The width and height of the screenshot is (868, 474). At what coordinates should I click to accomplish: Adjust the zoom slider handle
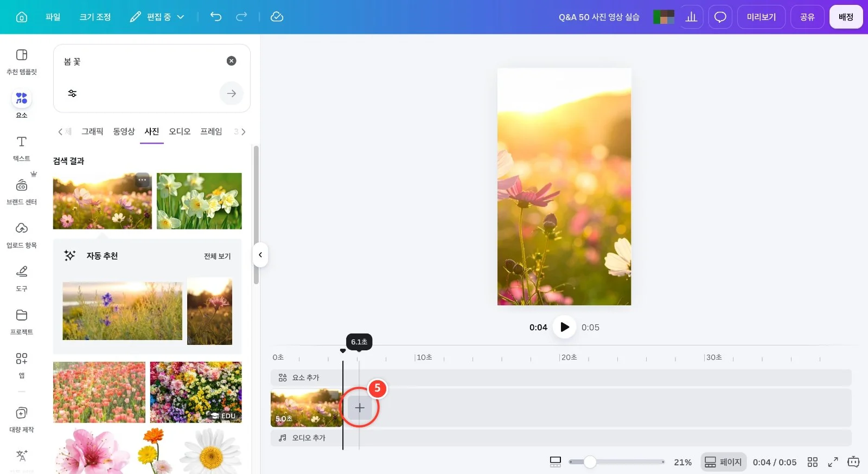pyautogui.click(x=590, y=462)
